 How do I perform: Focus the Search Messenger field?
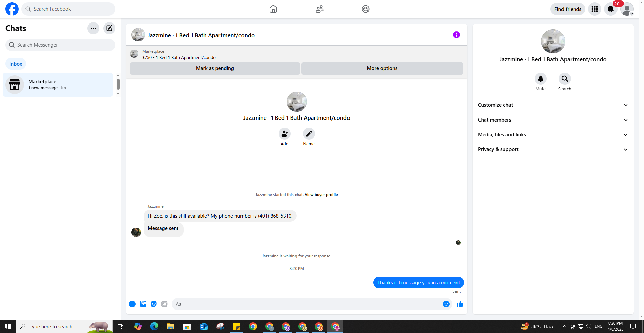click(60, 45)
